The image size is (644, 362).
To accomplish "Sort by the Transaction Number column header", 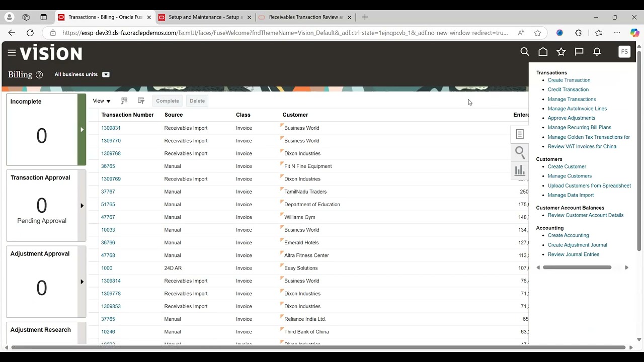I will click(127, 115).
